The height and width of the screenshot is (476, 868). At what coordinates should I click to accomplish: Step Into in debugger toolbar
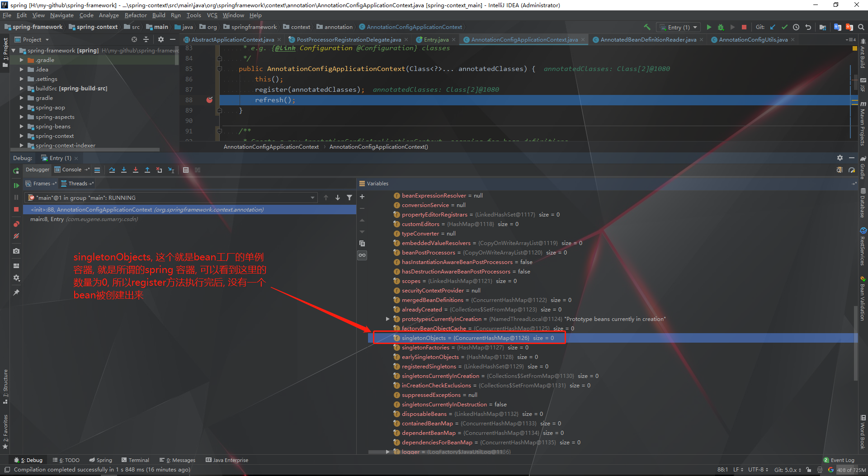coord(124,170)
